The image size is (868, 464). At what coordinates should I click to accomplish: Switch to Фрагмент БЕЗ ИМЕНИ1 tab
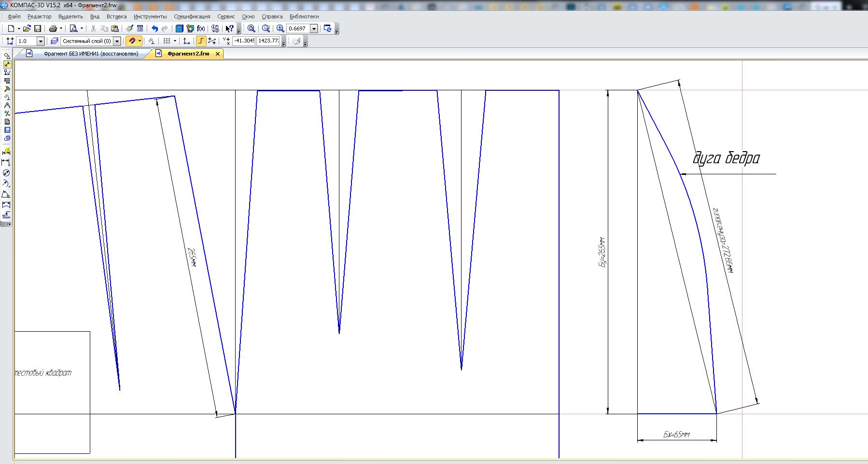point(91,54)
